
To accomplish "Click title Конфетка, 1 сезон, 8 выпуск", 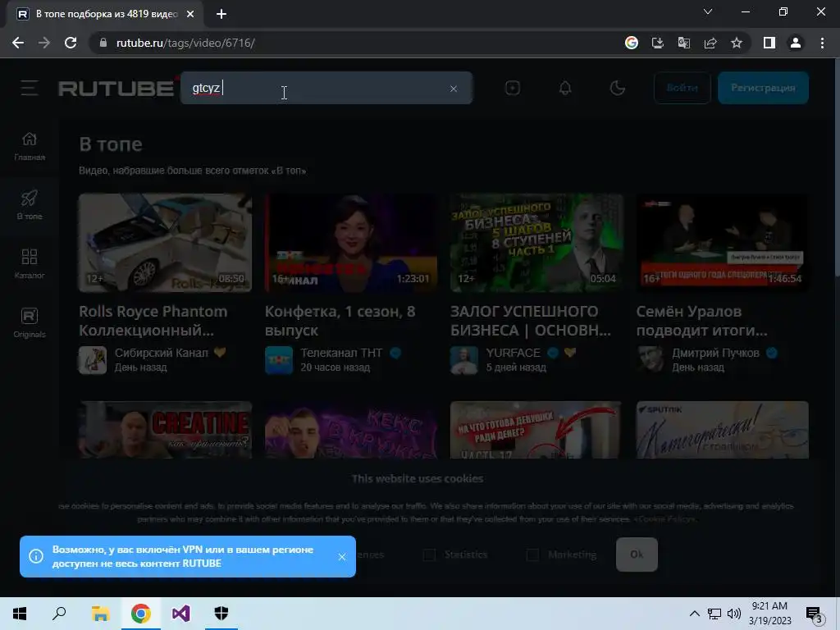I will [340, 321].
